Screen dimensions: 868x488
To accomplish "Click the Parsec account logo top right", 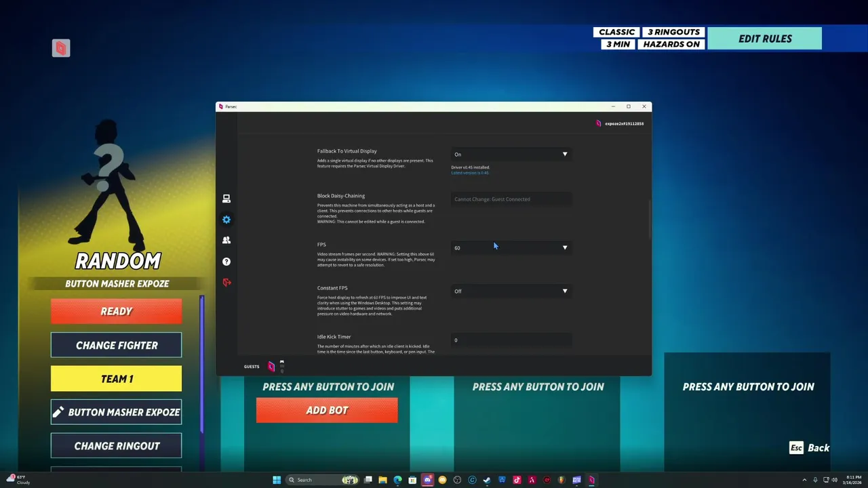I will click(x=598, y=123).
